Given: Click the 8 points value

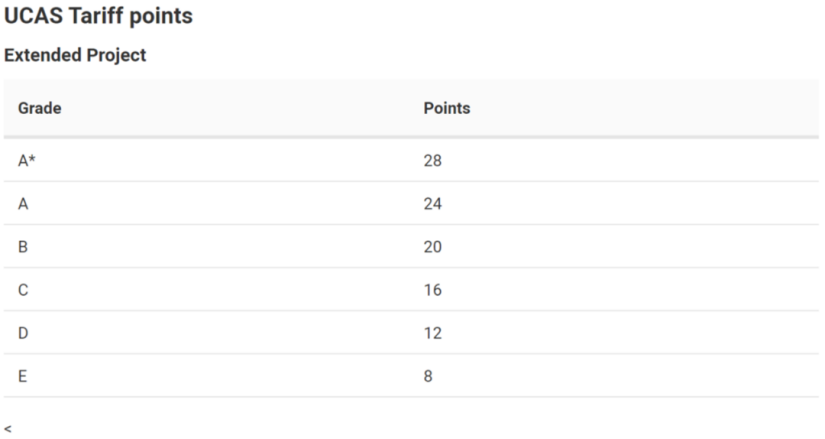Looking at the screenshot, I should click(x=428, y=376).
